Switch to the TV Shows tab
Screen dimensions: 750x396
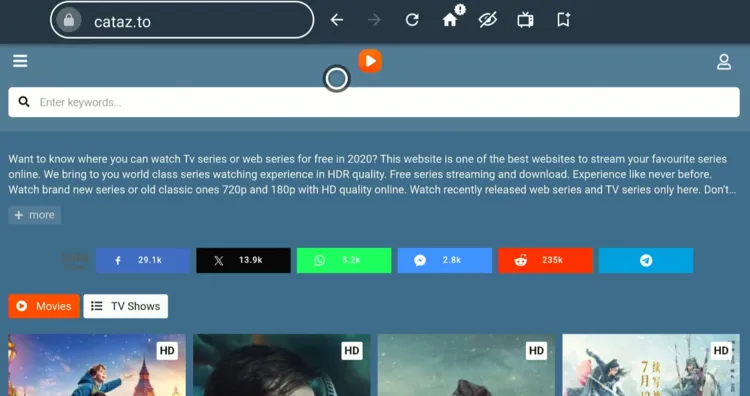126,306
